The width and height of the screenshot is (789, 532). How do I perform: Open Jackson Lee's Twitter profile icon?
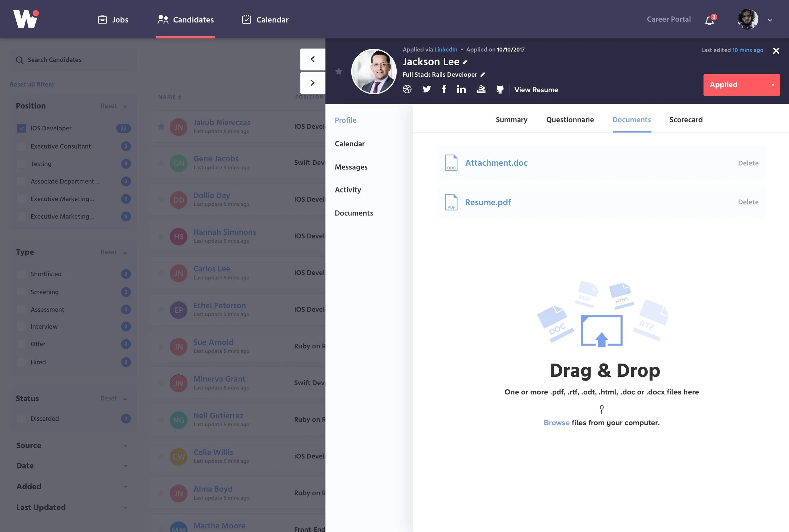pyautogui.click(x=426, y=89)
